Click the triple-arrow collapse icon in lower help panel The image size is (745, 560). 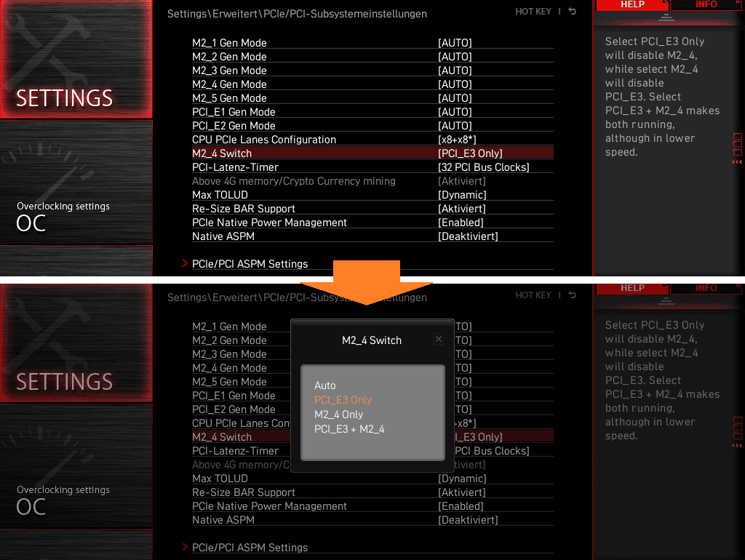pos(737,446)
